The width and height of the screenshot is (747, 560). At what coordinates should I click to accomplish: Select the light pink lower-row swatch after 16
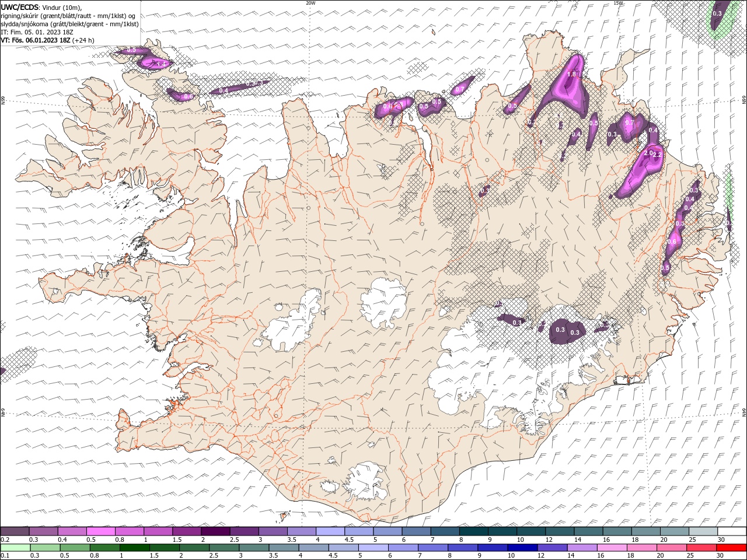pos(612,548)
